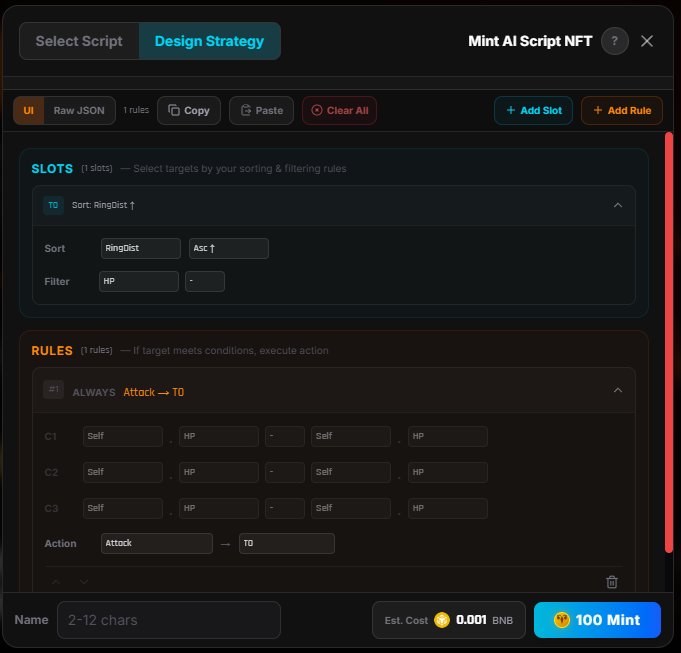Open the help question mark icon
681x653 pixels.
click(x=615, y=41)
